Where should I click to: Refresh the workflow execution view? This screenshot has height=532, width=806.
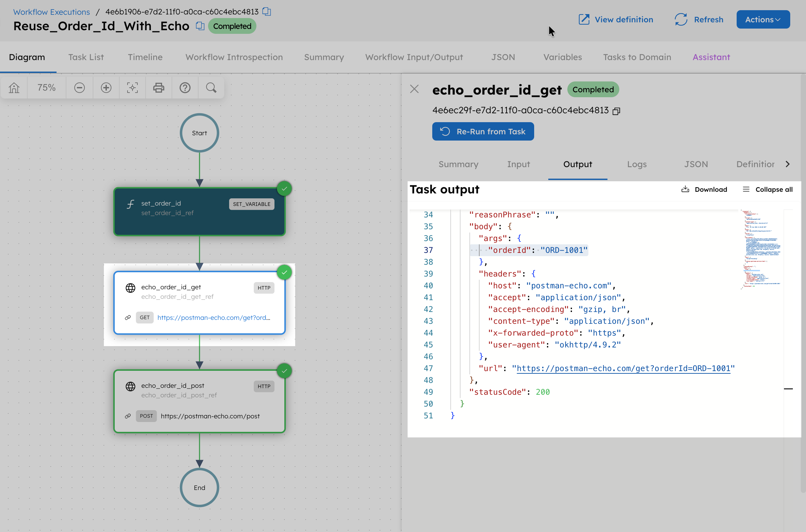(699, 19)
